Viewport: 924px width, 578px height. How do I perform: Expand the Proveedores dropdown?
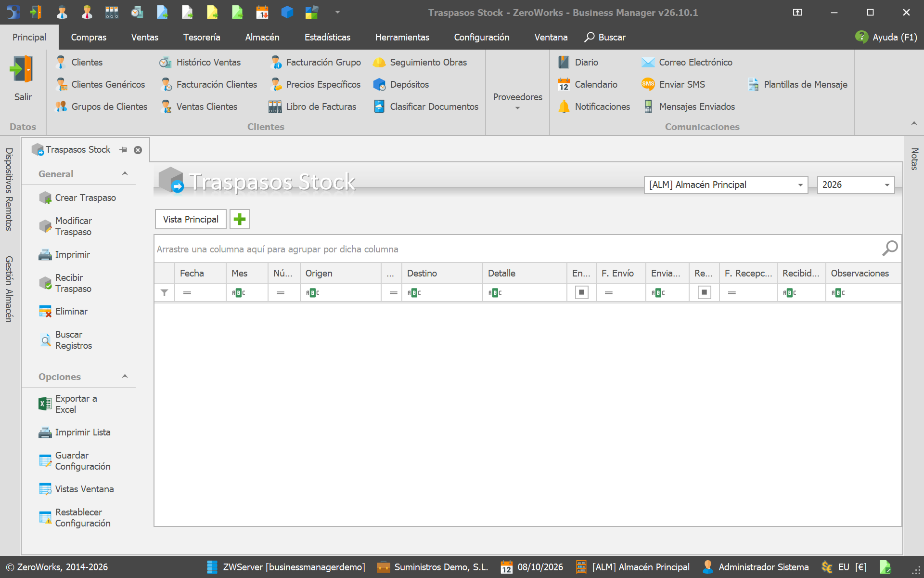point(518,100)
